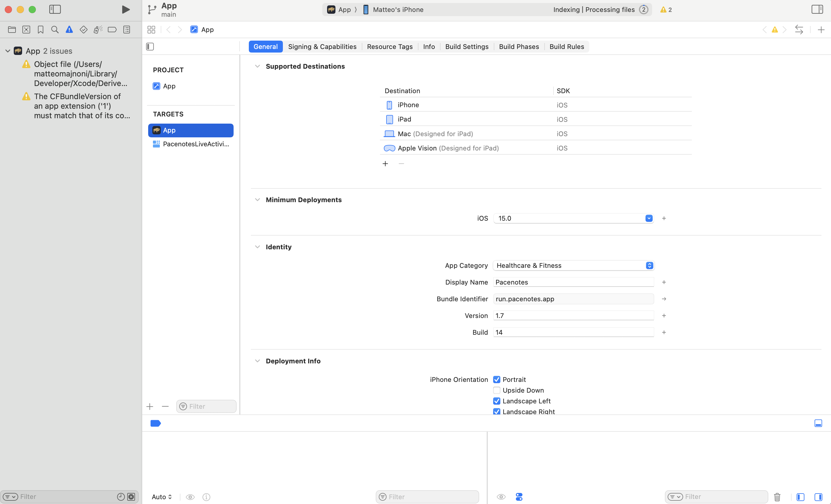
Task: Toggle console metadata options
Action: (x=519, y=497)
